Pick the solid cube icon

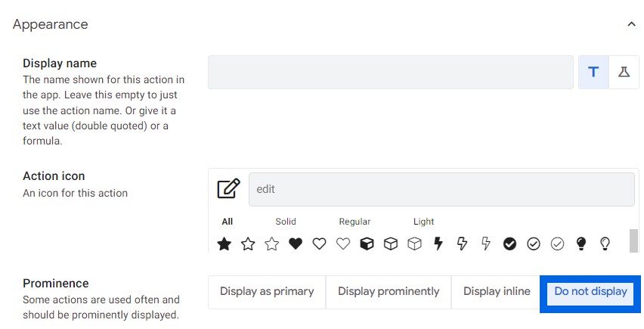pyautogui.click(x=367, y=244)
